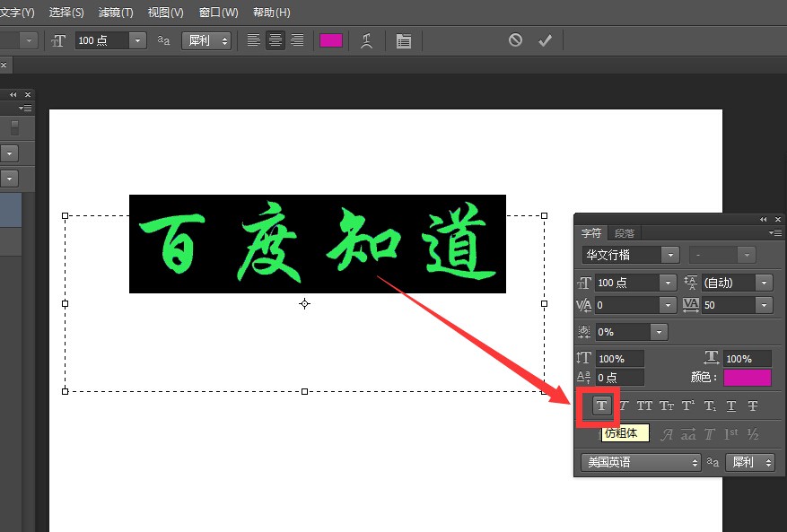Click the kerning V/A icon
787x532 pixels.
(x=583, y=305)
